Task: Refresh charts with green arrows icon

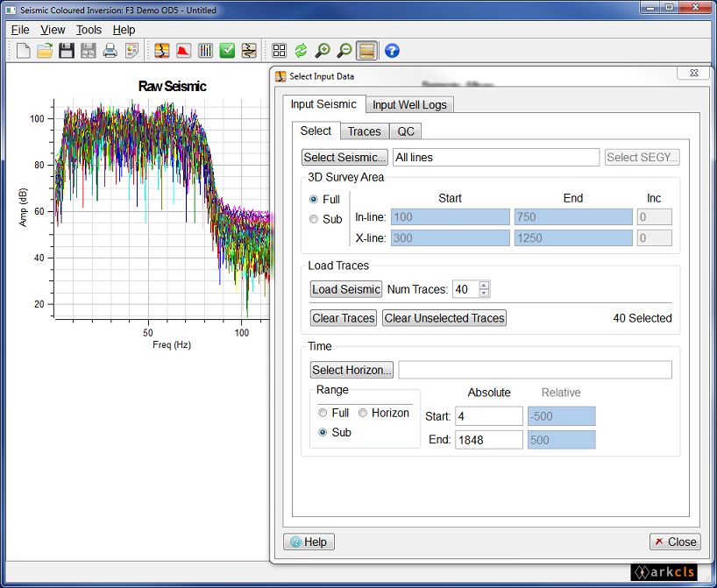Action: (x=301, y=51)
